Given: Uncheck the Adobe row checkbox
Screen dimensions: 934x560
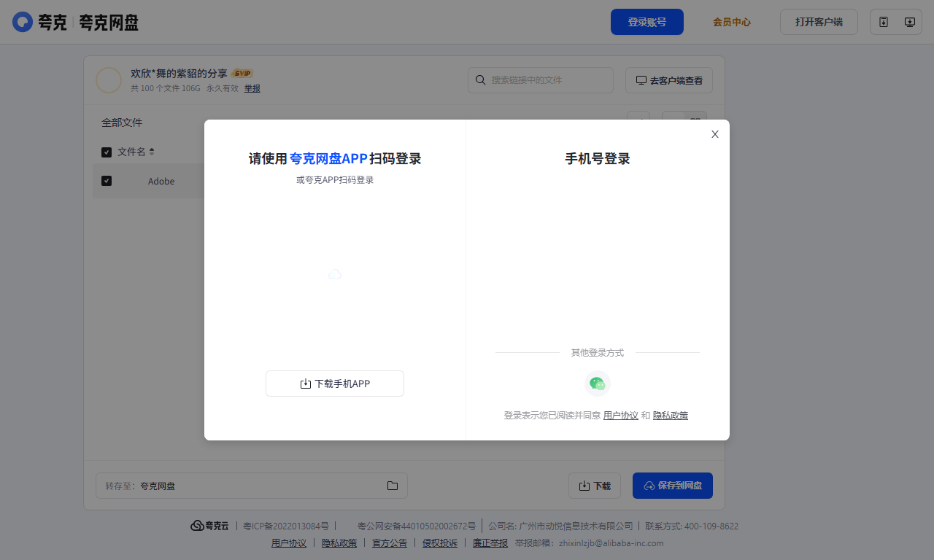Looking at the screenshot, I should tap(107, 181).
